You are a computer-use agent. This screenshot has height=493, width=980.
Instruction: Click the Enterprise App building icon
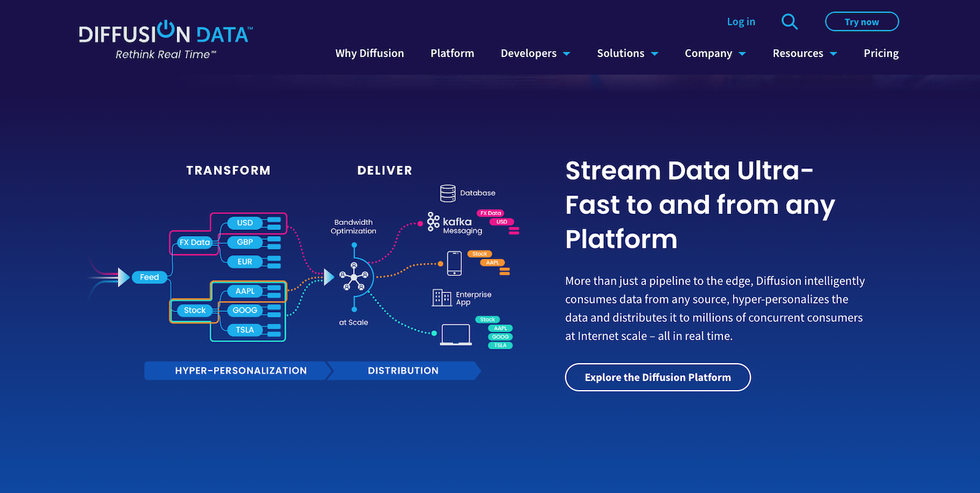point(442,297)
